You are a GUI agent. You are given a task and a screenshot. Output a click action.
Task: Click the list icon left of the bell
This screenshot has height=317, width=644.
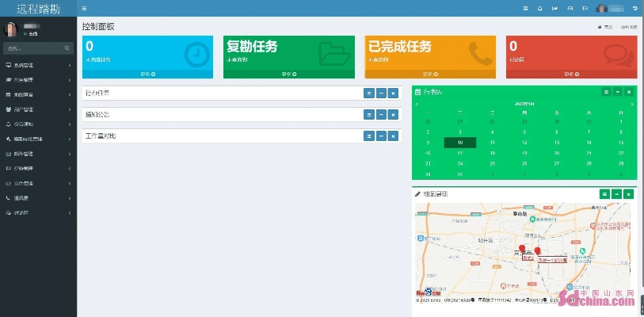[x=525, y=8]
